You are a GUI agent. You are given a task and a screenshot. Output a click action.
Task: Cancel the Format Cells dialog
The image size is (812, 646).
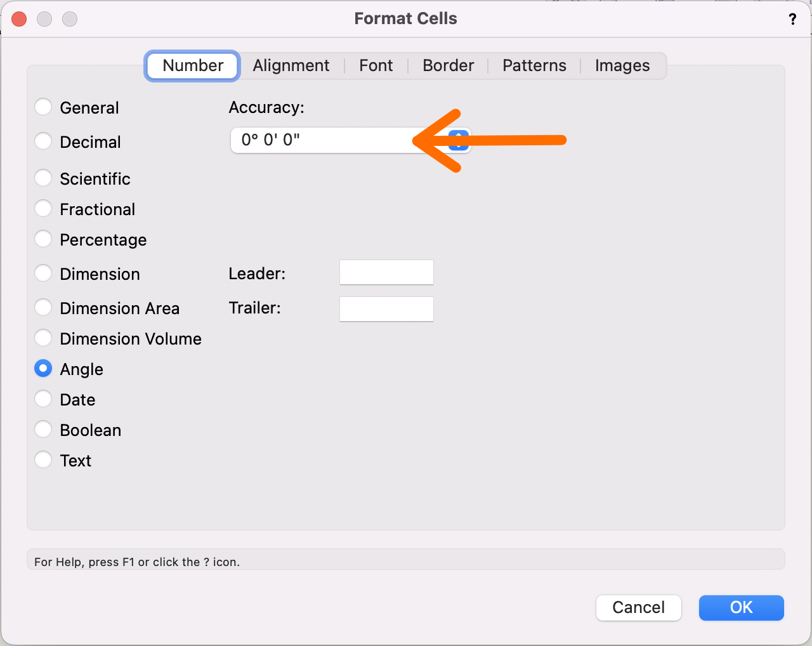pos(638,608)
